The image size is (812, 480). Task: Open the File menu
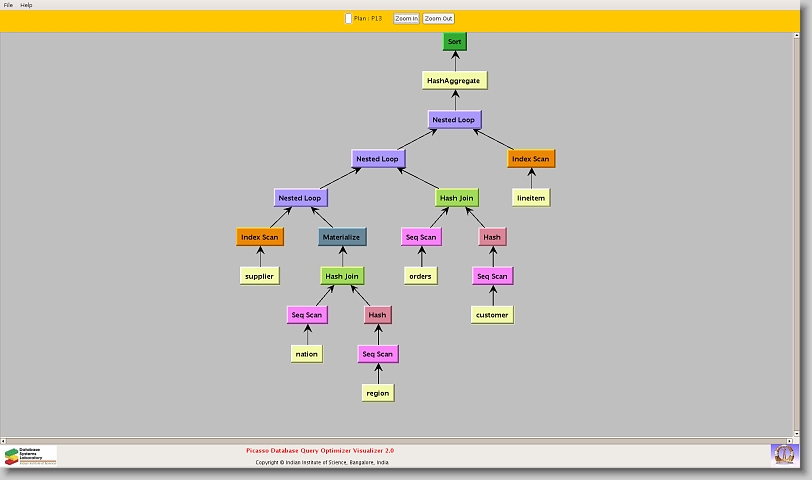8,5
